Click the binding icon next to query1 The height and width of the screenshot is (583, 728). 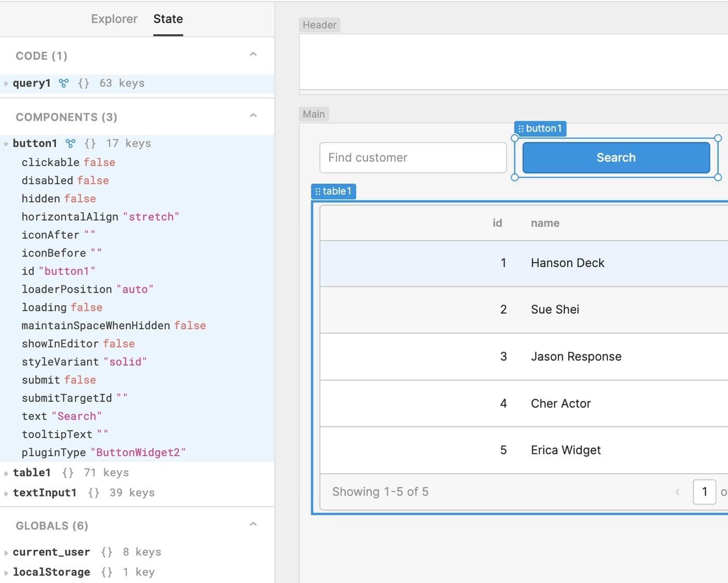[63, 83]
